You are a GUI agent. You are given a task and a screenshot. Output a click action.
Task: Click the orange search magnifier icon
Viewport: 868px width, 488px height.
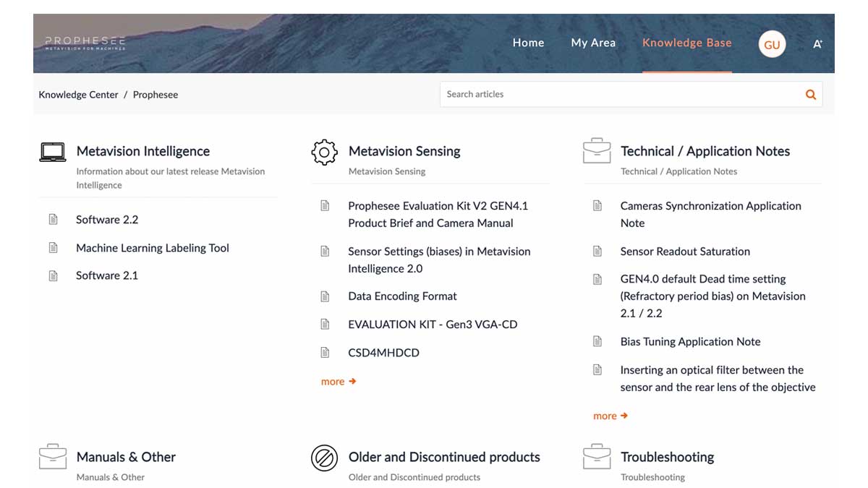point(810,95)
